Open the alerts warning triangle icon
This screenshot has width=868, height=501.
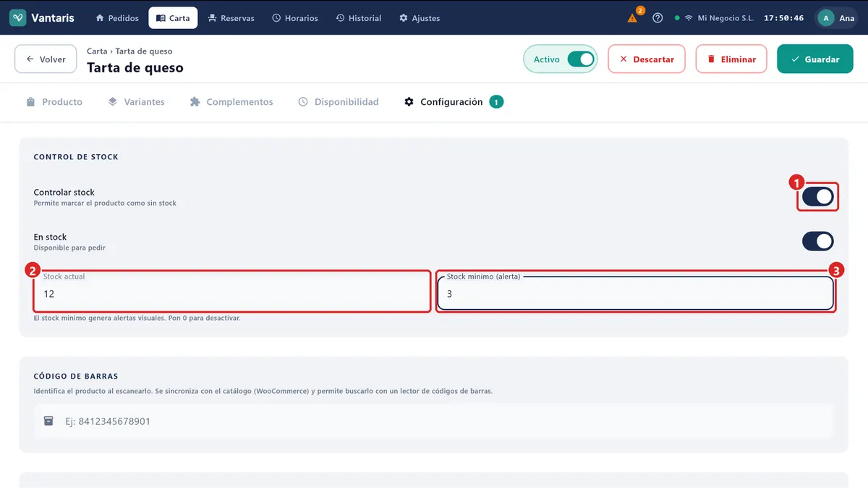(x=632, y=18)
